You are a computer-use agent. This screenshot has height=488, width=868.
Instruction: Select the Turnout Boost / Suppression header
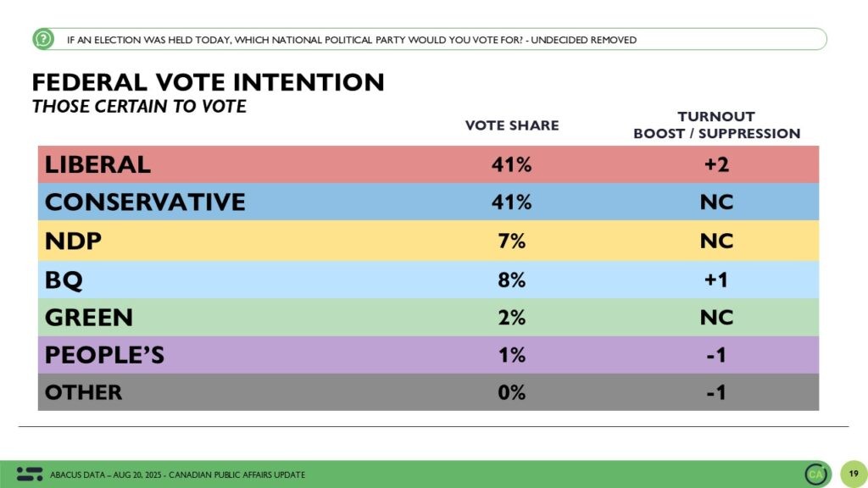716,125
